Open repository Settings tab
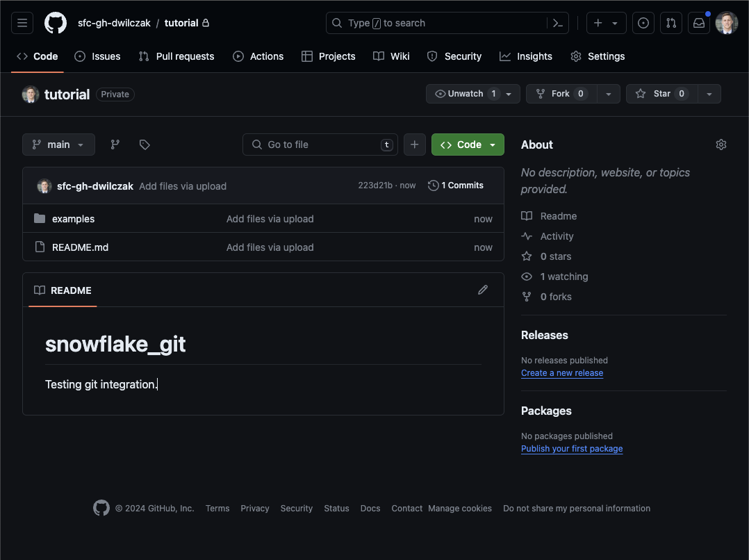This screenshot has width=749, height=560. 598,56
